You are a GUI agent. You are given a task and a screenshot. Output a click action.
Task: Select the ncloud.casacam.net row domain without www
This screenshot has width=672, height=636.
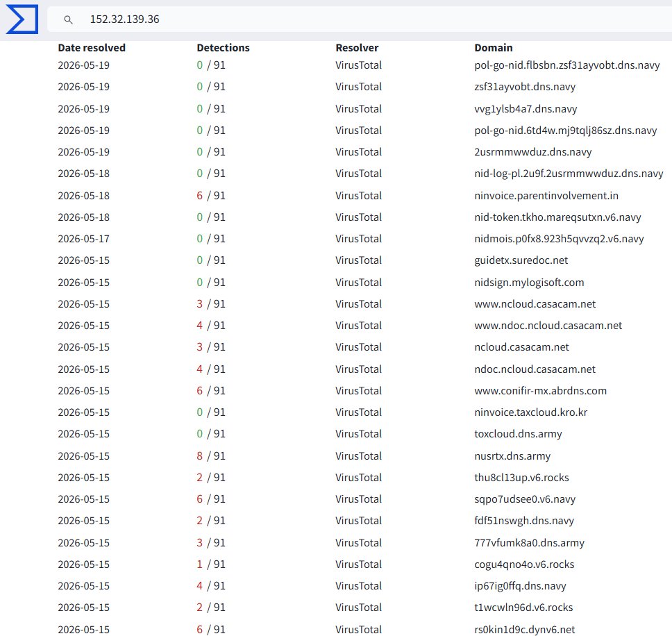click(x=521, y=346)
